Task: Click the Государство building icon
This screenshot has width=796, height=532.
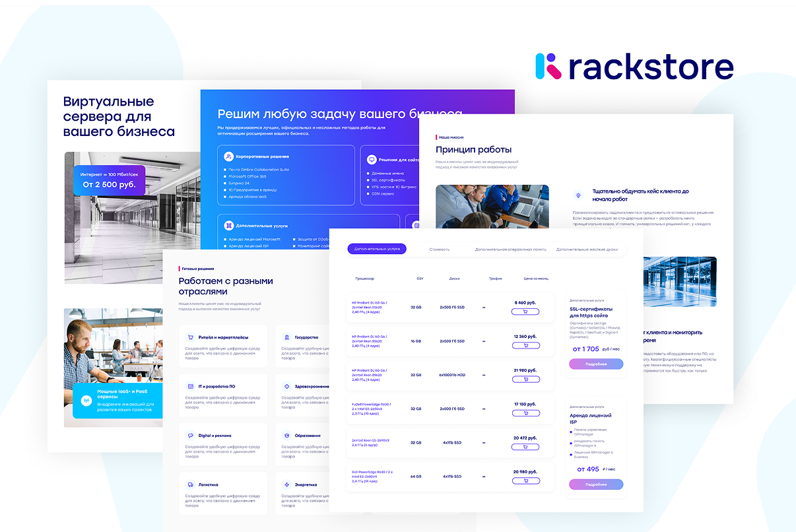Action: tap(286, 337)
